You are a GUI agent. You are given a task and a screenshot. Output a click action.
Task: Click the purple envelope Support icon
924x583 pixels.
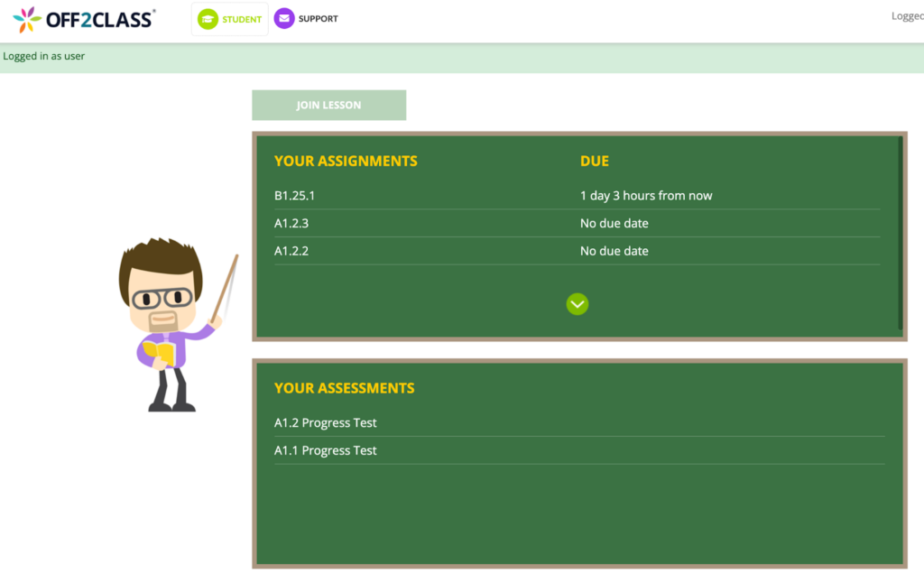tap(283, 18)
